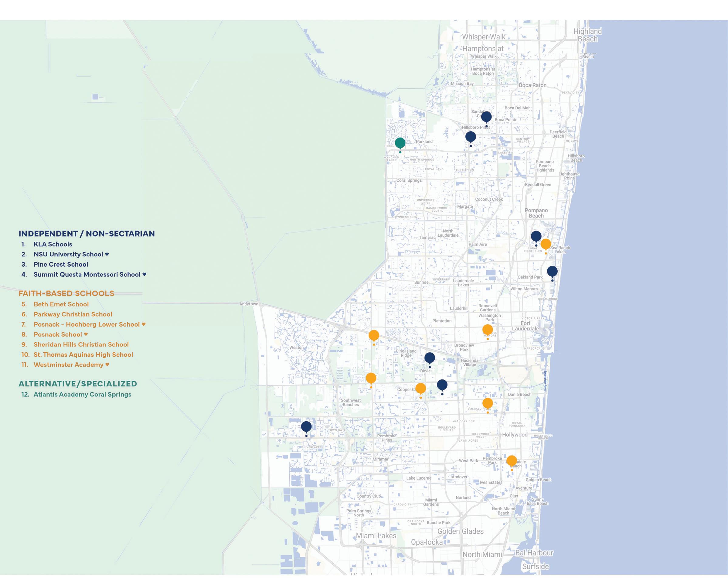
Task: Click heart icon next to NSU University School
Action: click(x=107, y=254)
